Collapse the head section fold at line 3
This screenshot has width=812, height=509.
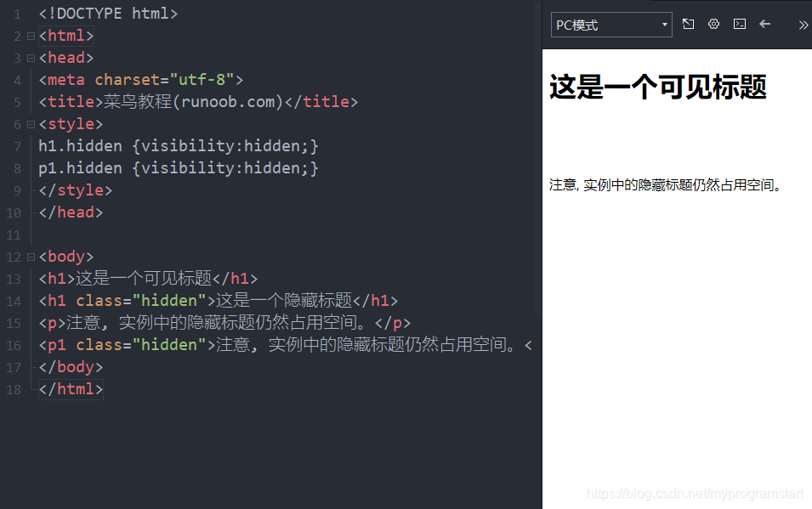29,57
